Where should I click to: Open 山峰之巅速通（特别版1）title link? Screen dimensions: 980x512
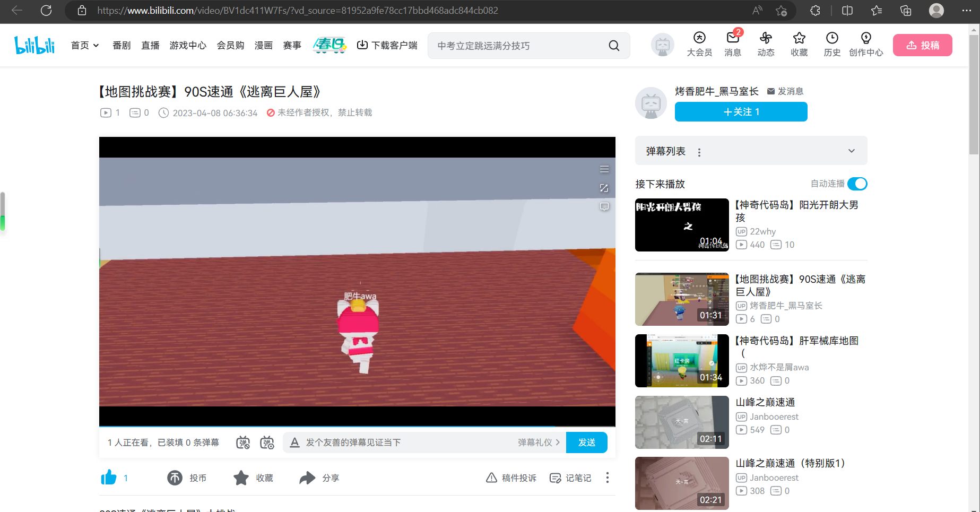click(790, 463)
